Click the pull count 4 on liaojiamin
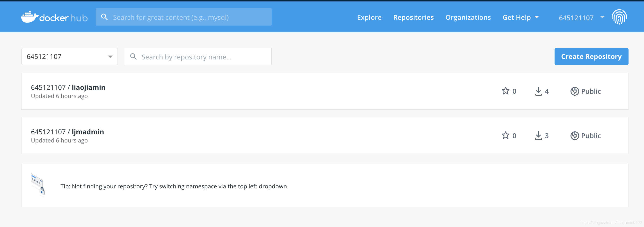This screenshot has height=227, width=644. pyautogui.click(x=547, y=91)
